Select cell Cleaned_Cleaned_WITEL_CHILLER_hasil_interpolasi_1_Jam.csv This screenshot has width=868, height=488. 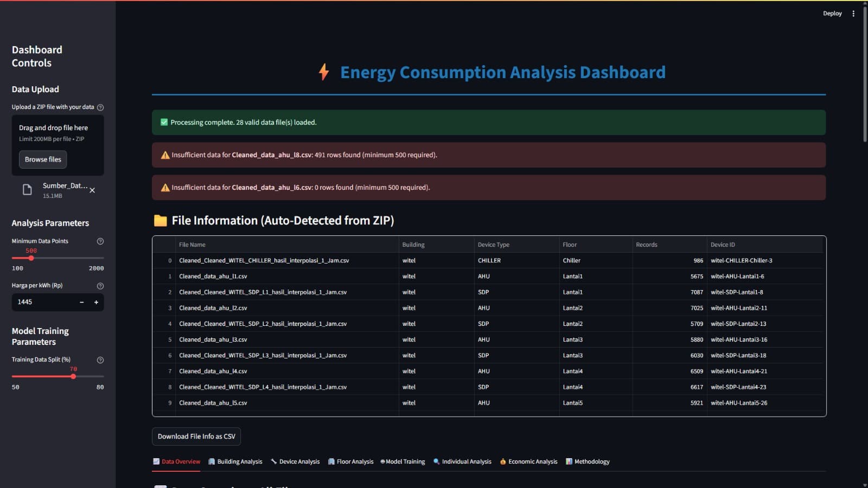[x=286, y=261]
